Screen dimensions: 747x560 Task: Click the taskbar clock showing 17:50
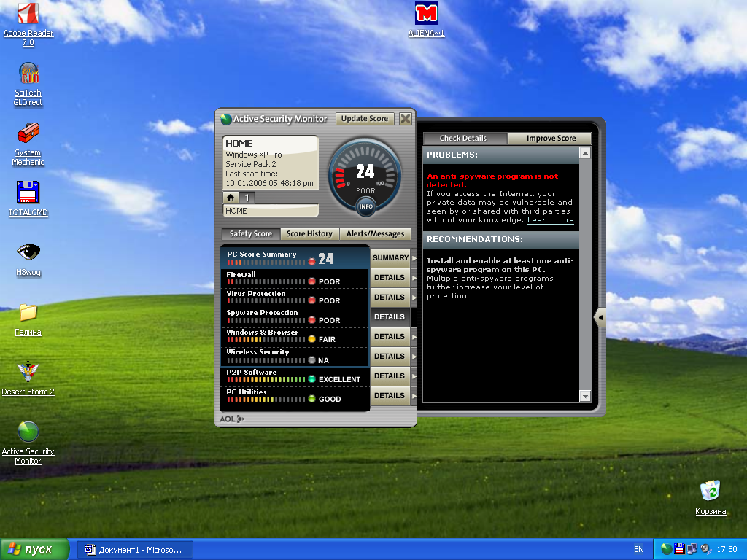[x=727, y=549]
